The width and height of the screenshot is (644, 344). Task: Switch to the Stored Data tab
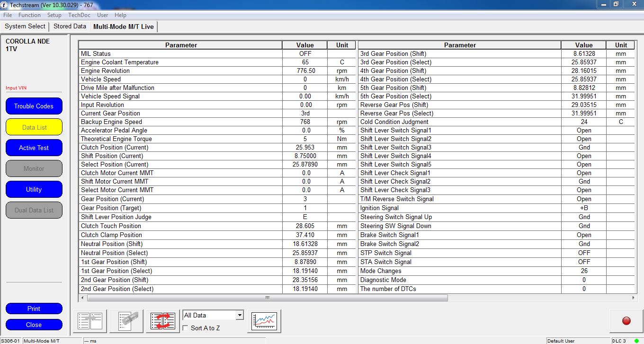tap(70, 26)
